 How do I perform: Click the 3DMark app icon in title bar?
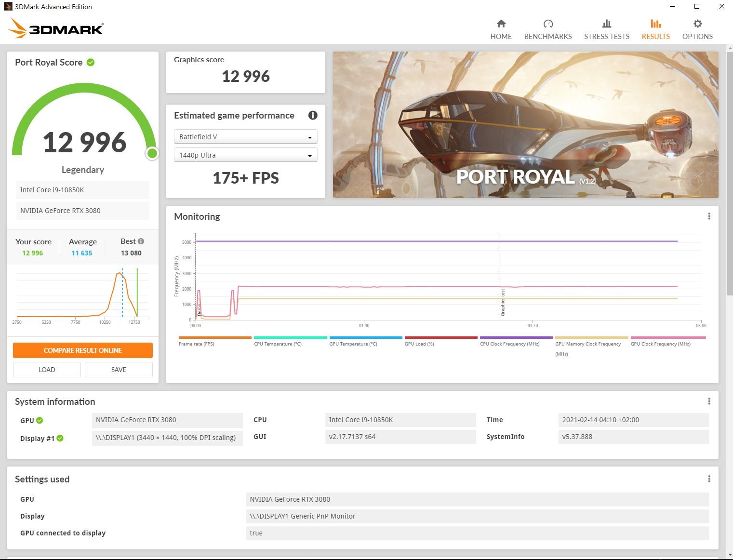pyautogui.click(x=7, y=7)
